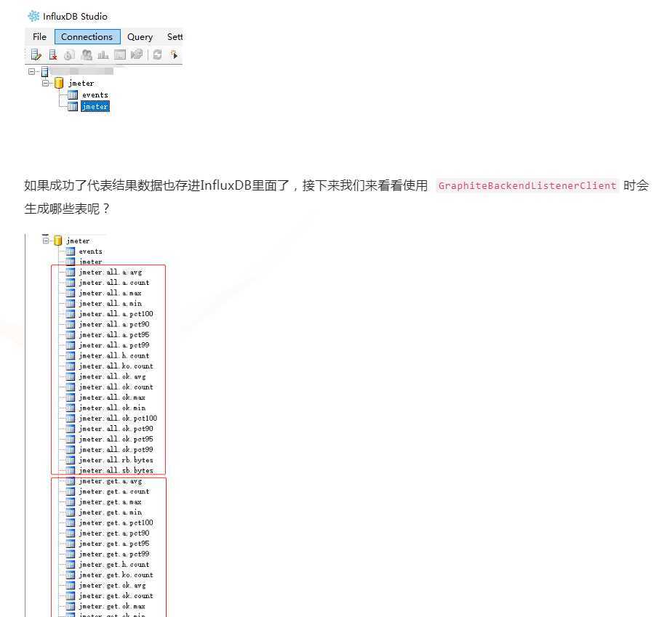Click table icon beside jmeter.all.rb.bytes

coord(71,460)
